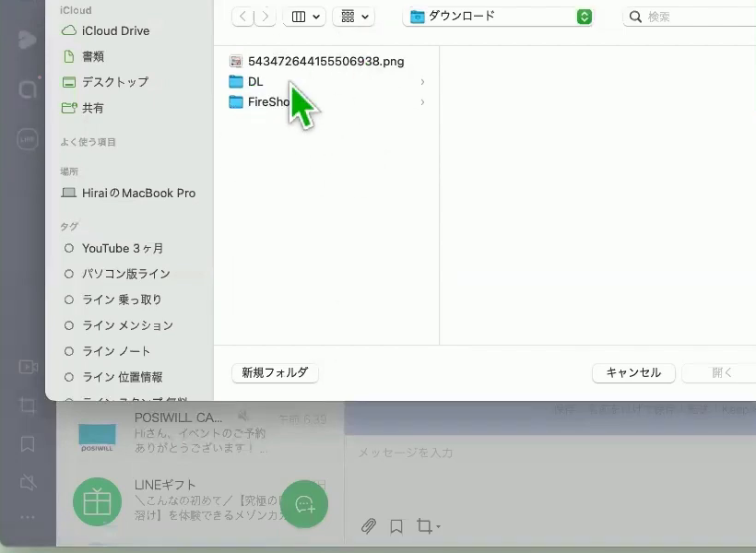
Task: Open HiraiのMacBook Pro location
Action: point(128,193)
